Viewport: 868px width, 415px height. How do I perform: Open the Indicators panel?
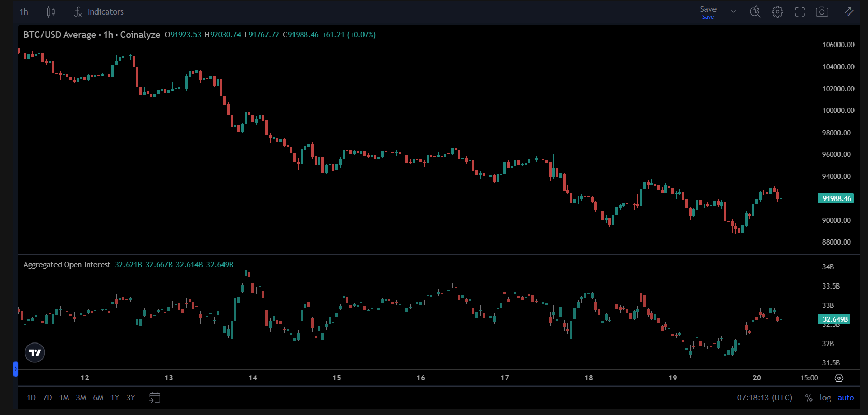click(x=99, y=12)
